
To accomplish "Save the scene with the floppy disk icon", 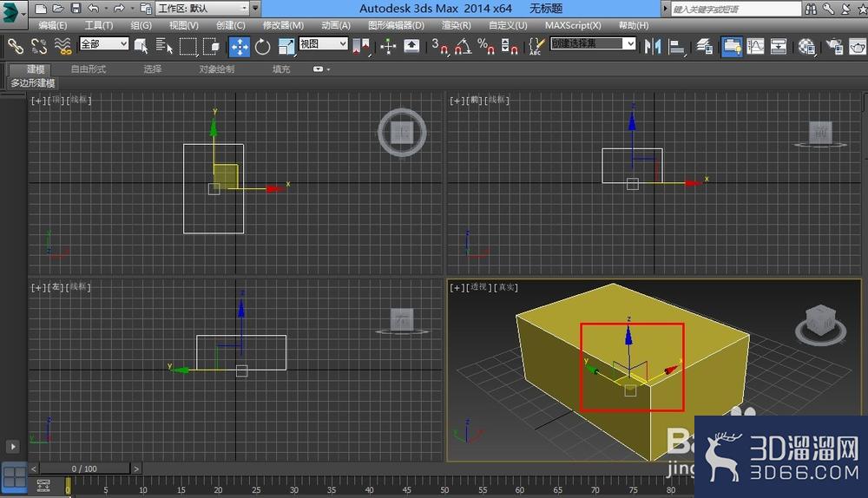I will pyautogui.click(x=76, y=9).
